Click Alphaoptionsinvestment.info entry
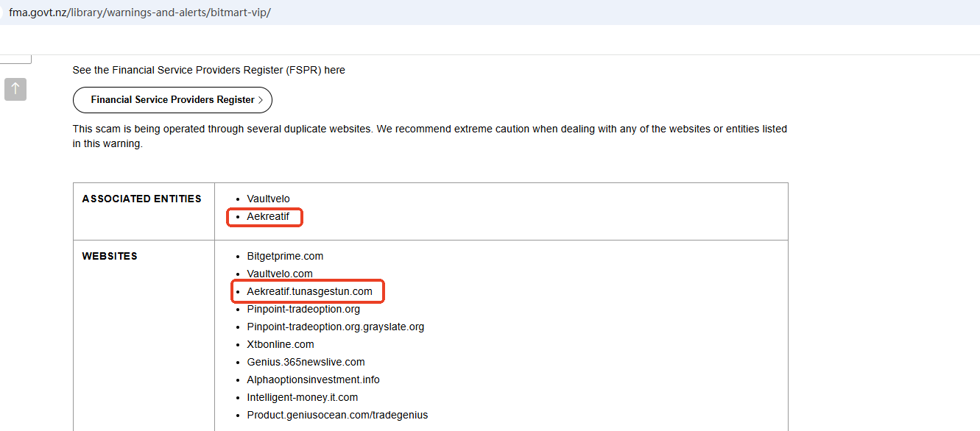 (x=313, y=380)
